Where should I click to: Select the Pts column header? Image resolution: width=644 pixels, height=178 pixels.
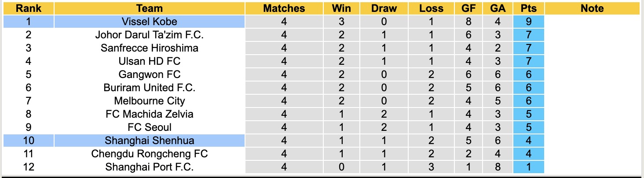point(528,8)
